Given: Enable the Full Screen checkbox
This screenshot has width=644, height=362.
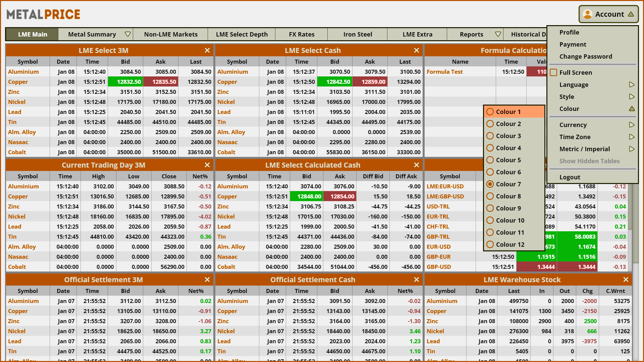Looking at the screenshot, I should click(554, 72).
